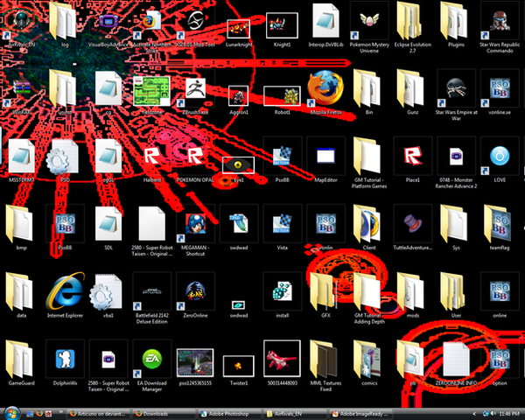Switch to Adobe Photoshop taskbar button
Viewport: 525px width, 420px height.
click(229, 414)
